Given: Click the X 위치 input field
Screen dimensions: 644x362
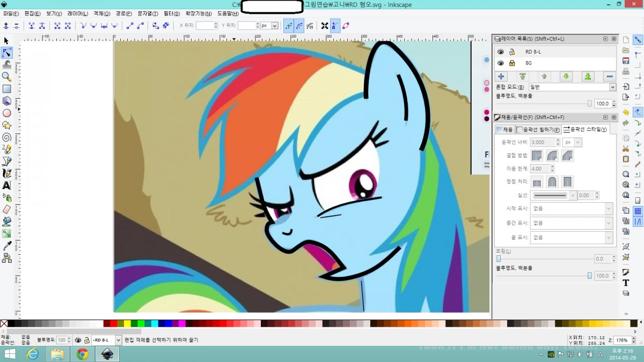Looking at the screenshot, I should (205, 25).
